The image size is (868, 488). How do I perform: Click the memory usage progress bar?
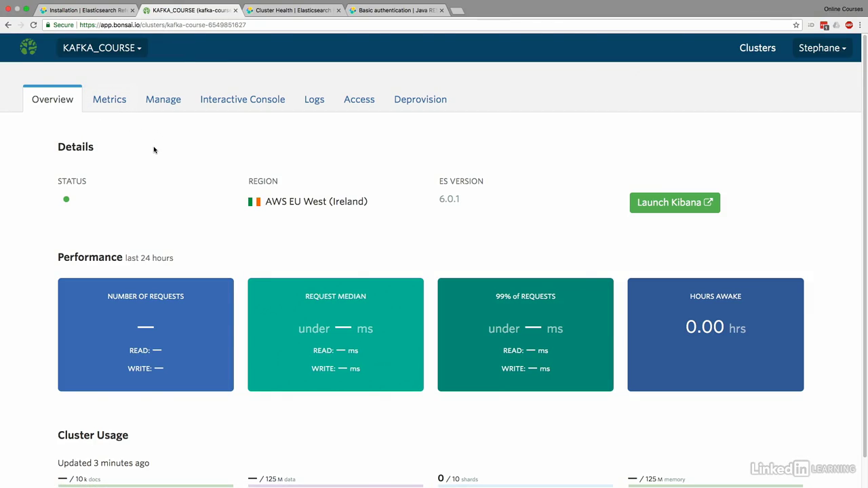[715, 485]
